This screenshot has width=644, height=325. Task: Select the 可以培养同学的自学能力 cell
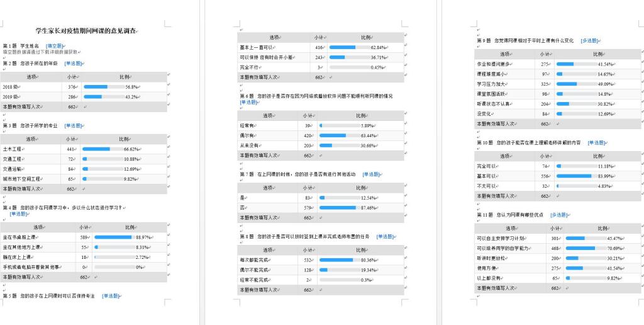pos(501,248)
